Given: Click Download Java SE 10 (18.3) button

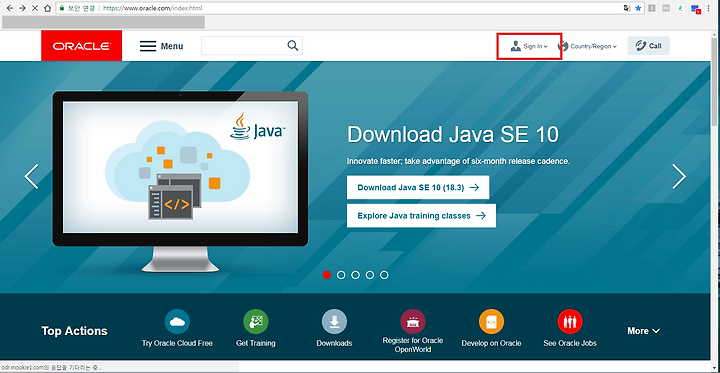Looking at the screenshot, I should (x=418, y=187).
